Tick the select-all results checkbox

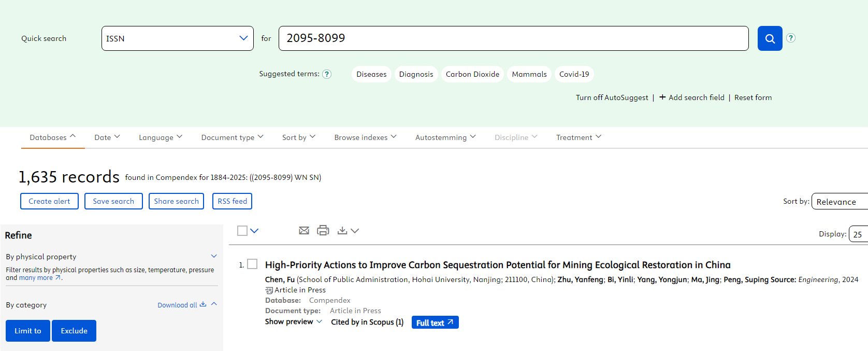242,231
